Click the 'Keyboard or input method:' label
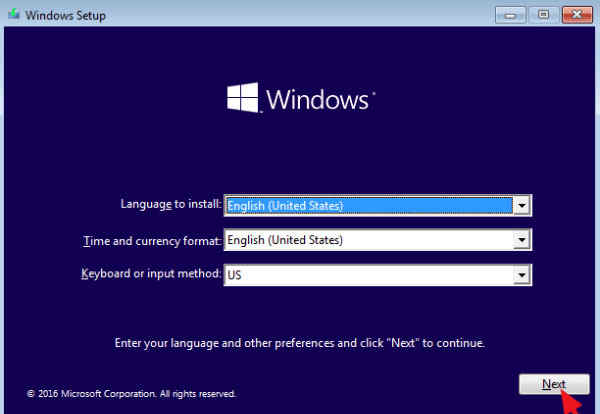The width and height of the screenshot is (600, 414). [151, 274]
